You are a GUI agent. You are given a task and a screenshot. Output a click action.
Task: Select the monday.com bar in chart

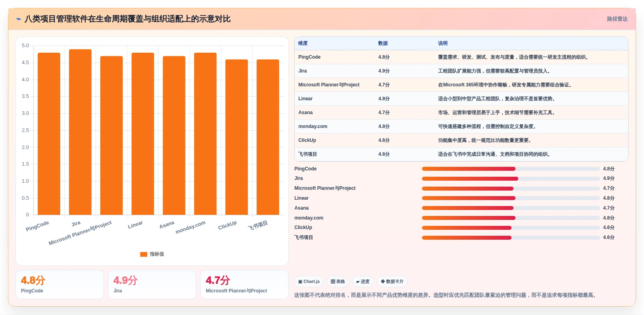(205, 134)
